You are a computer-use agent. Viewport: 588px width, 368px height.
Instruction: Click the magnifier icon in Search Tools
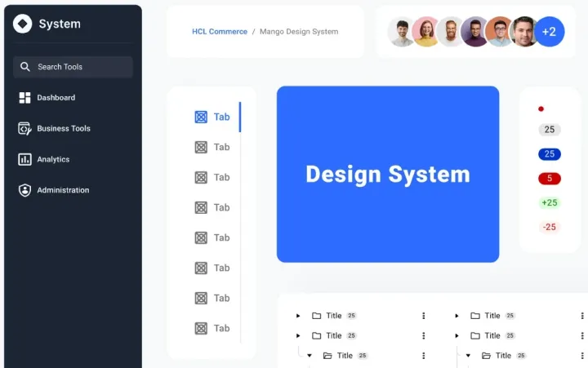click(25, 67)
